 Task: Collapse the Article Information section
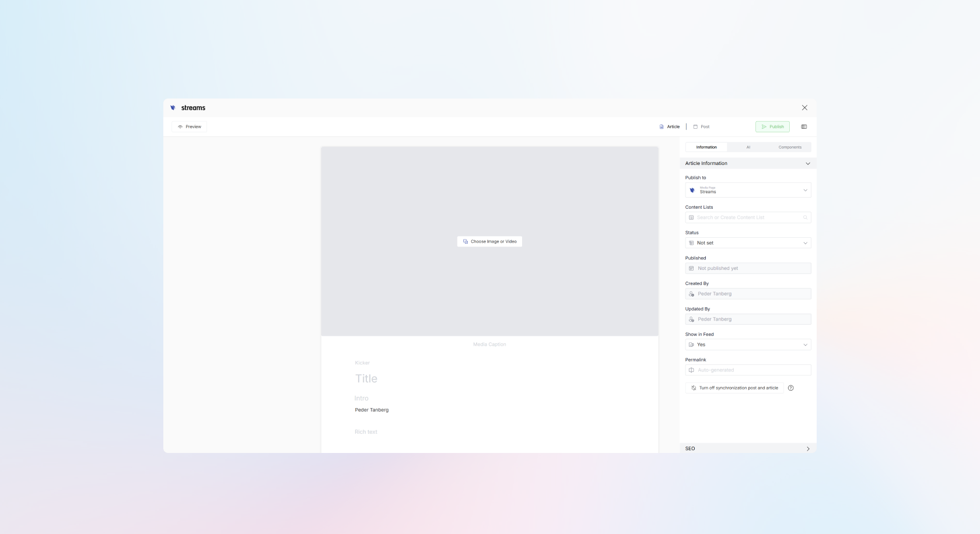pos(808,163)
